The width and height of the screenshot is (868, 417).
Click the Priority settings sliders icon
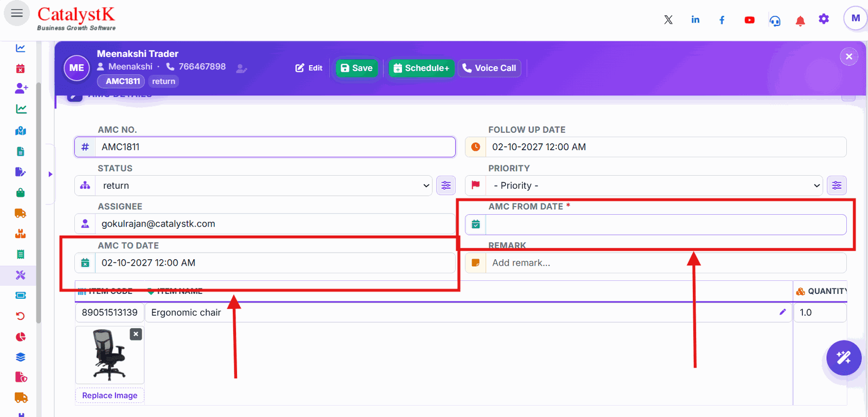pyautogui.click(x=837, y=185)
